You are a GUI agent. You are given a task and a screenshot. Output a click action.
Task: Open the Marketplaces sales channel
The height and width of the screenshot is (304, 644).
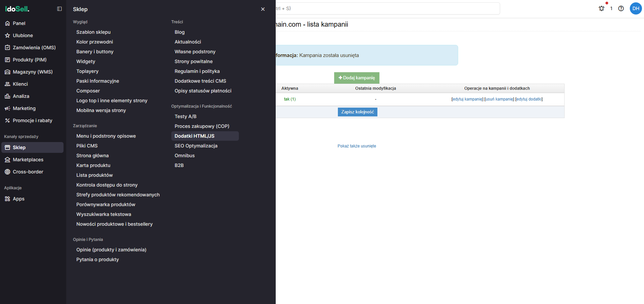point(28,159)
